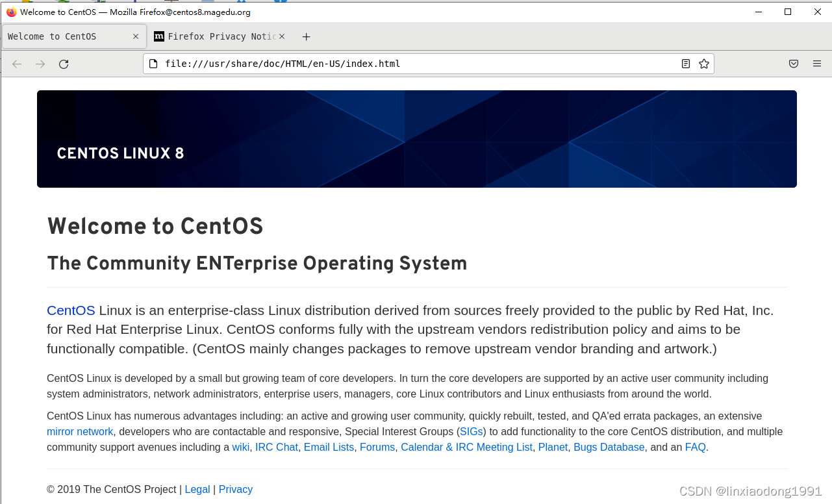
Task: Open the Forums link
Action: tap(377, 447)
